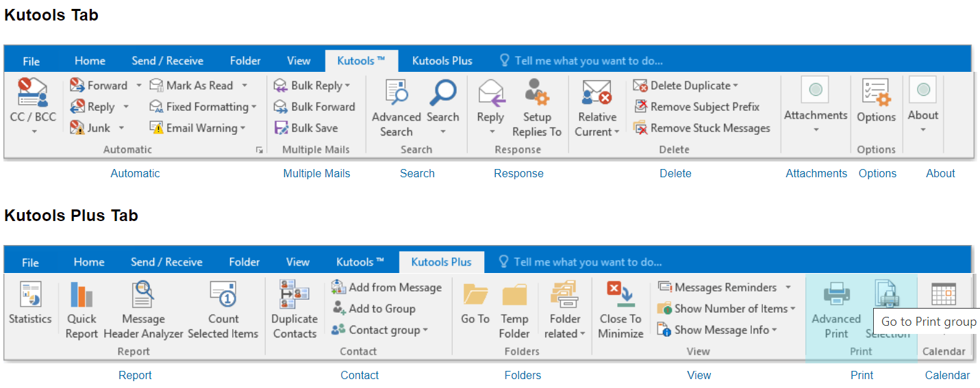
Task: Click the Tell me what you want field in top ribbon
Action: (x=588, y=61)
